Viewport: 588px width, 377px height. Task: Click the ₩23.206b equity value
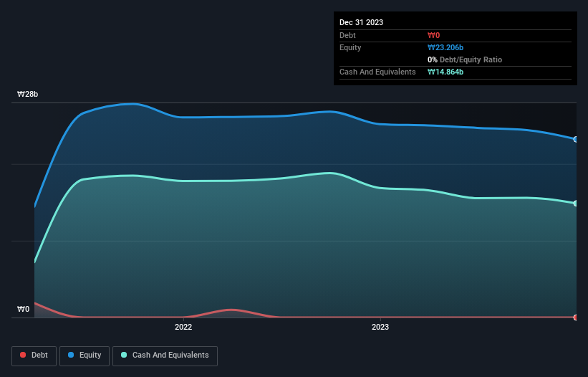[x=445, y=47]
